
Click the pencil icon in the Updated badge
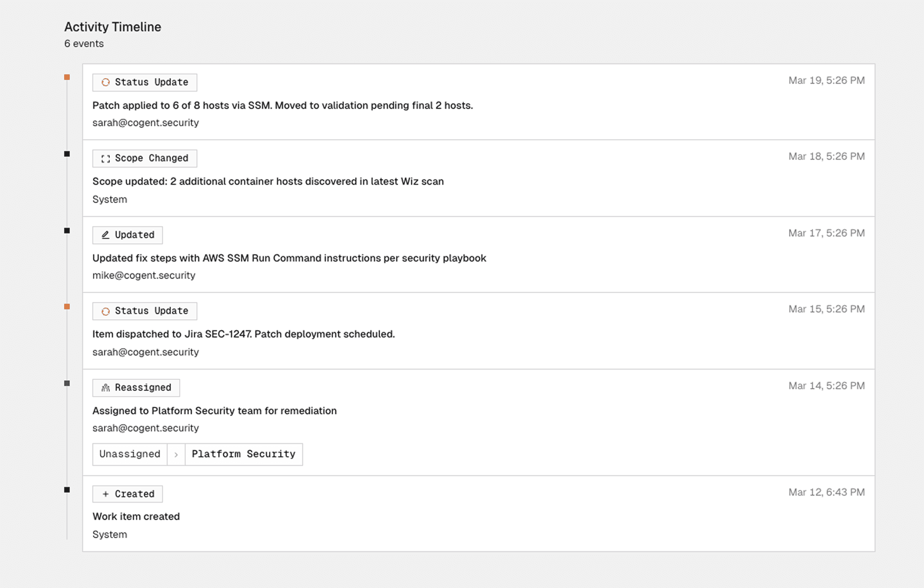105,235
